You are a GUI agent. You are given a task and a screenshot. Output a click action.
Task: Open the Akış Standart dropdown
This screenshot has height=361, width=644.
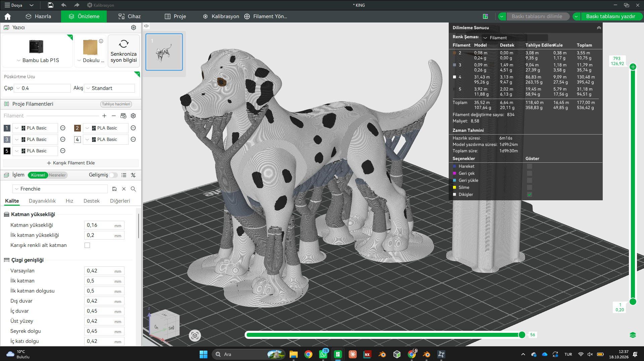[109, 88]
